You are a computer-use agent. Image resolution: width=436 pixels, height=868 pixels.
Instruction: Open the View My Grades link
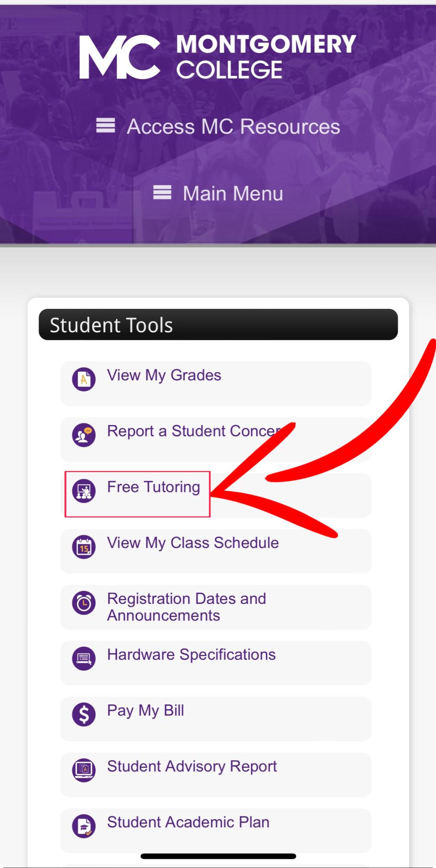coord(164,375)
